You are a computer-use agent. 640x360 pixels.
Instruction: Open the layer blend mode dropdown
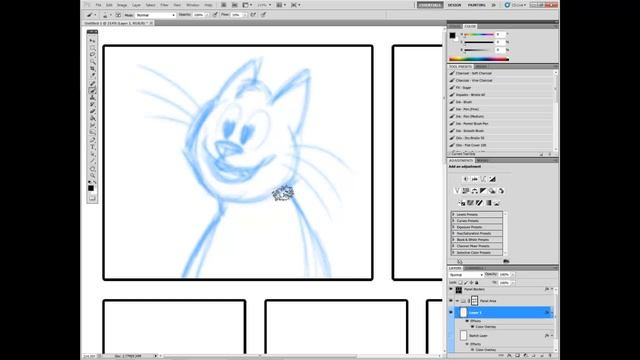tap(465, 275)
